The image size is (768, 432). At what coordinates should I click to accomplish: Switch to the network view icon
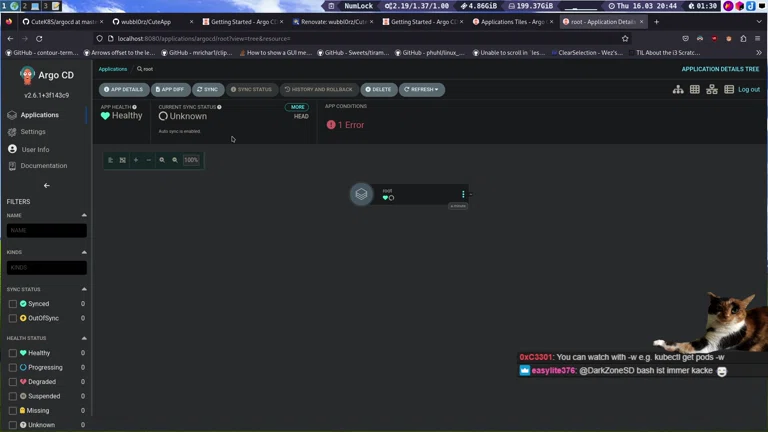click(x=712, y=89)
